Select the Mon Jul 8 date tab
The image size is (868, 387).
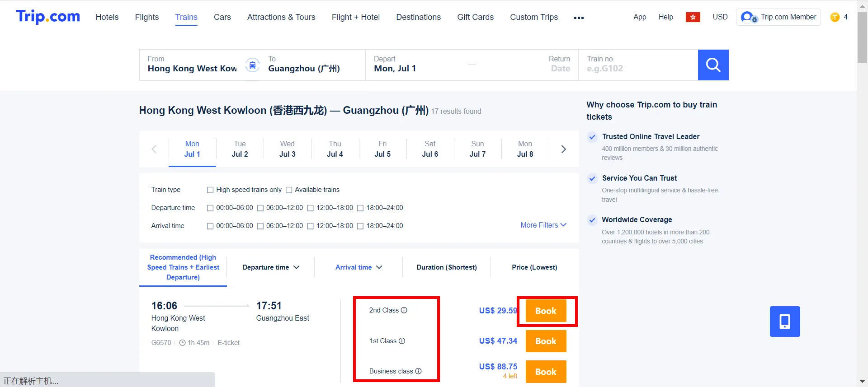coord(525,149)
